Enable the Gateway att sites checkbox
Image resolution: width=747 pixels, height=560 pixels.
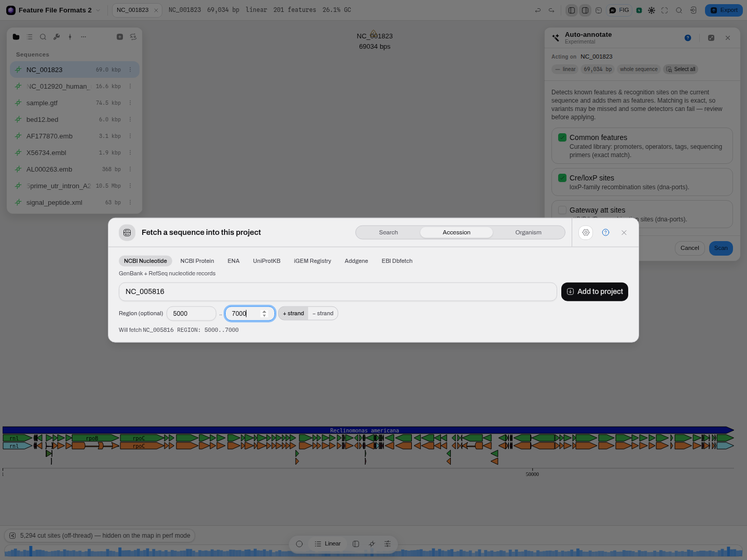coord(562,210)
